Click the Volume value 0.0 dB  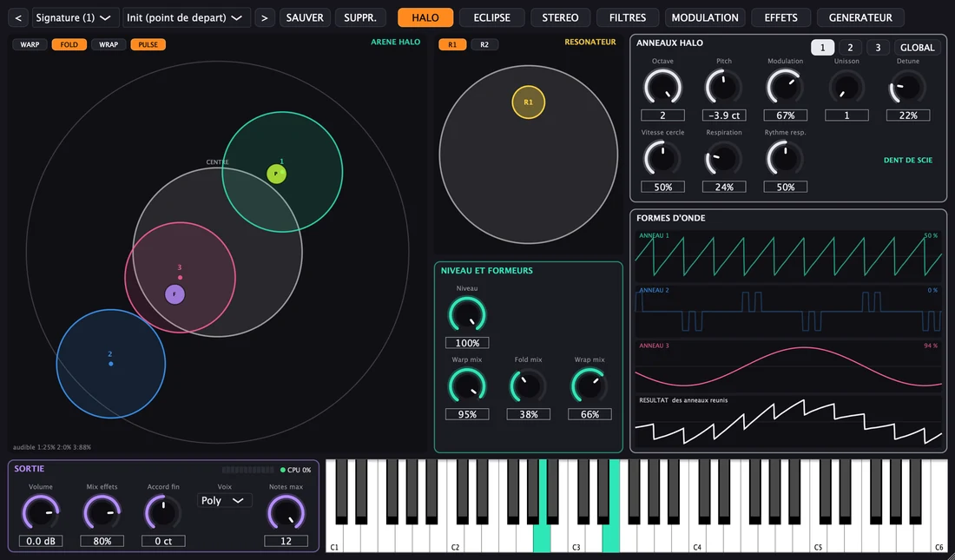(x=41, y=541)
